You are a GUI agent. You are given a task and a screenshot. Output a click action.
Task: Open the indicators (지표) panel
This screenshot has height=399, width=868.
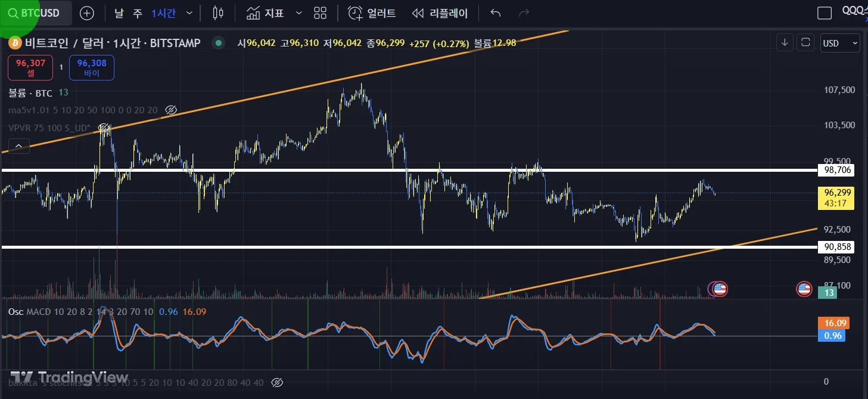tap(266, 13)
